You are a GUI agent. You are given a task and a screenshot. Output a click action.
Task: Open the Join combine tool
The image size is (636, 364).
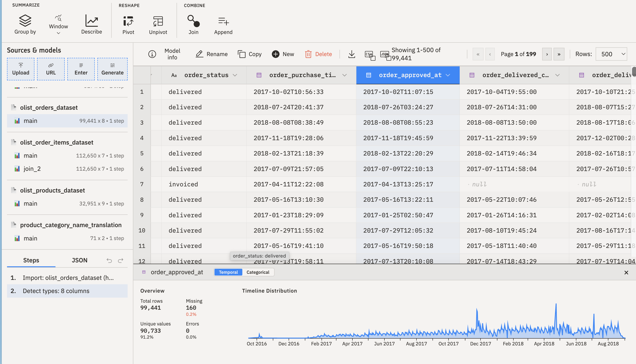click(193, 25)
